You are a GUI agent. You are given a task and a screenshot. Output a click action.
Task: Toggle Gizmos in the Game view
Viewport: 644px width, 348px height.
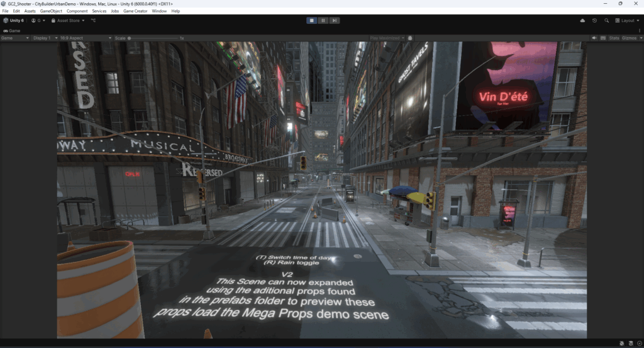[x=630, y=38]
